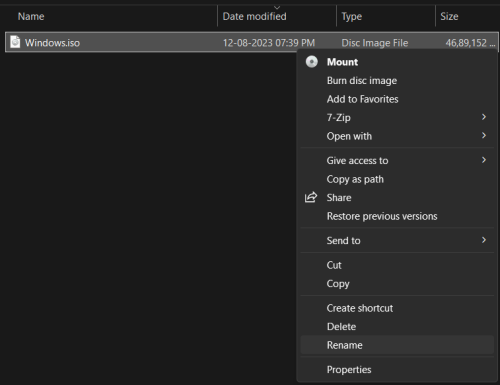Click the Mount disc icon

[x=312, y=62]
